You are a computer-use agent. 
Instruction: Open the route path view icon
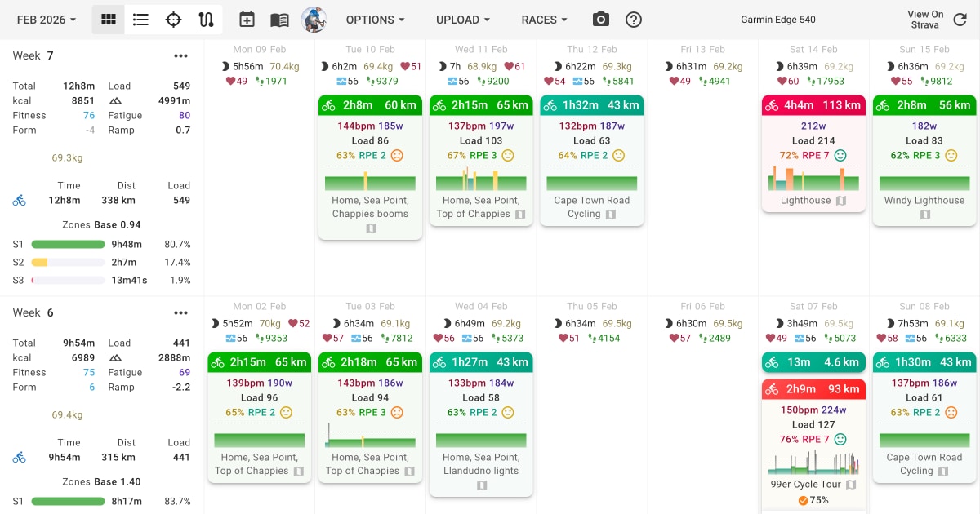[206, 20]
